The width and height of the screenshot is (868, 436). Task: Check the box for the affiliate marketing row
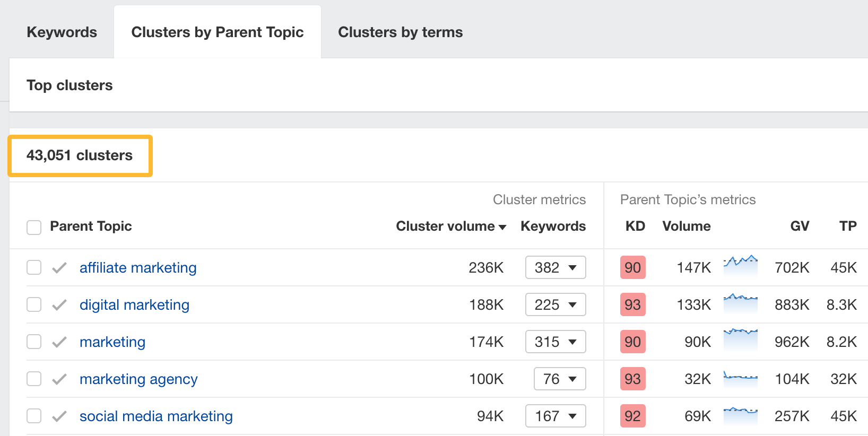34,267
